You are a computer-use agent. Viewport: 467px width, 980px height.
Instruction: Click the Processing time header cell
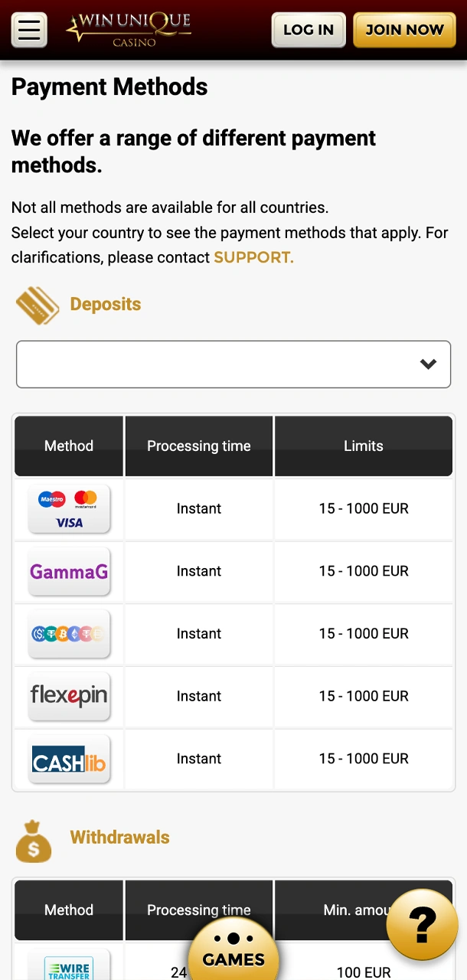(198, 446)
